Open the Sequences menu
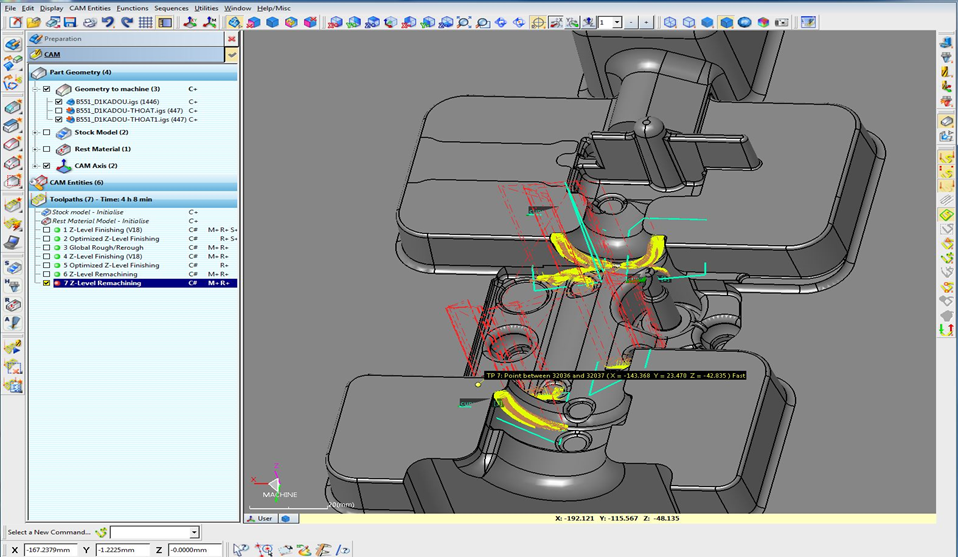The width and height of the screenshot is (958, 557). click(x=171, y=7)
